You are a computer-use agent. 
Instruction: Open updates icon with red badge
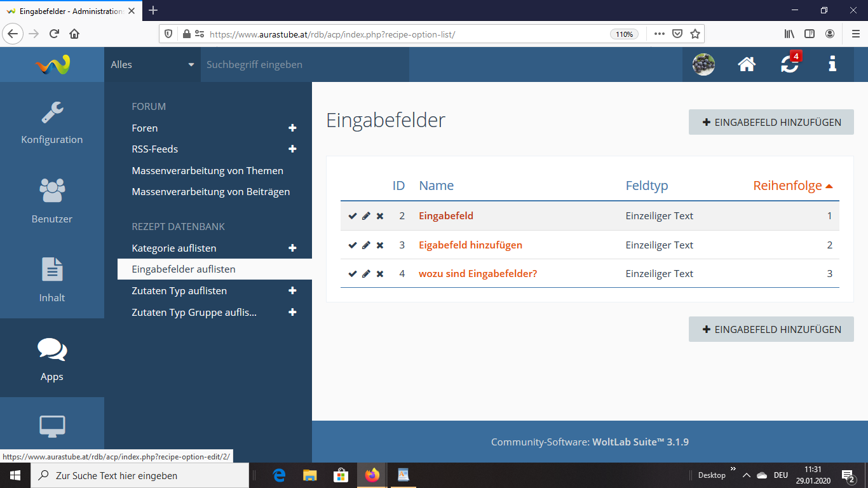coord(790,64)
